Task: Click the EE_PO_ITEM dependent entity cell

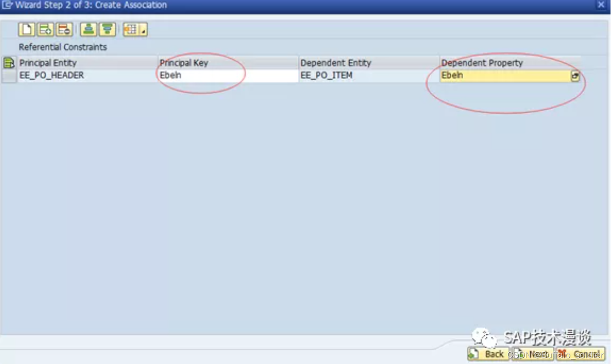Action: click(369, 76)
